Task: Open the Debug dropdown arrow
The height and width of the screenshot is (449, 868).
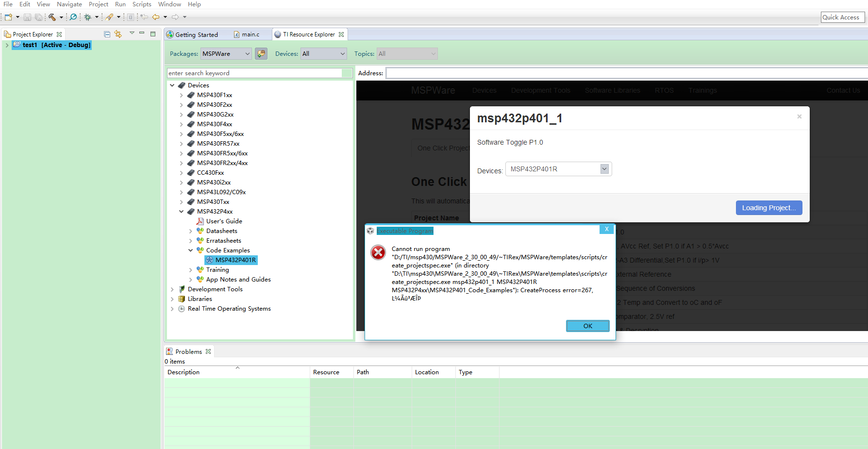Action: [97, 17]
